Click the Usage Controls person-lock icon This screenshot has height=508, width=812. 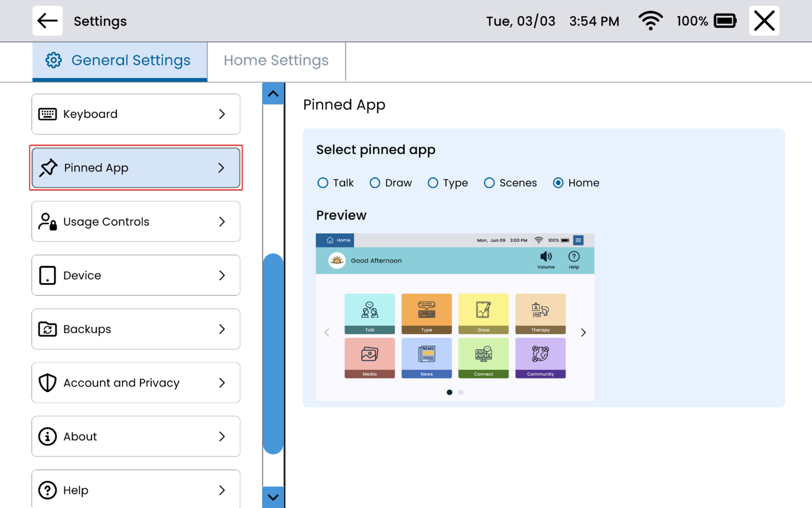coord(47,222)
